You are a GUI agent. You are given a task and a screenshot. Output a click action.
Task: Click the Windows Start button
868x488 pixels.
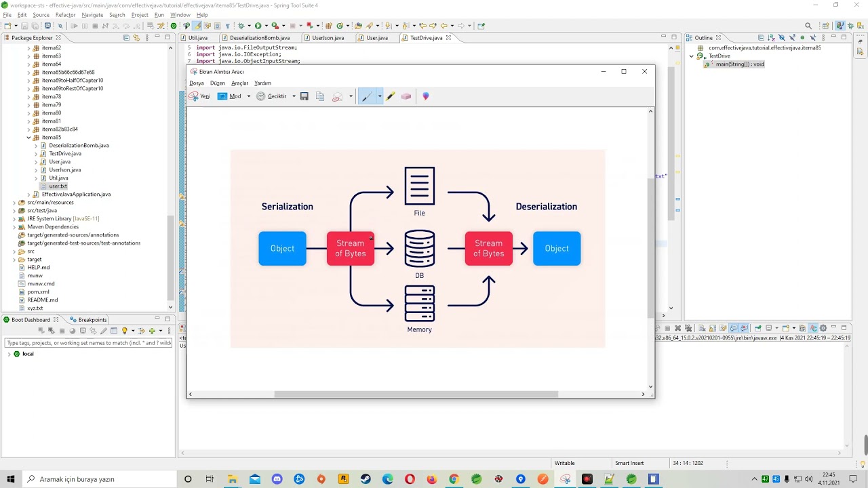(11, 479)
